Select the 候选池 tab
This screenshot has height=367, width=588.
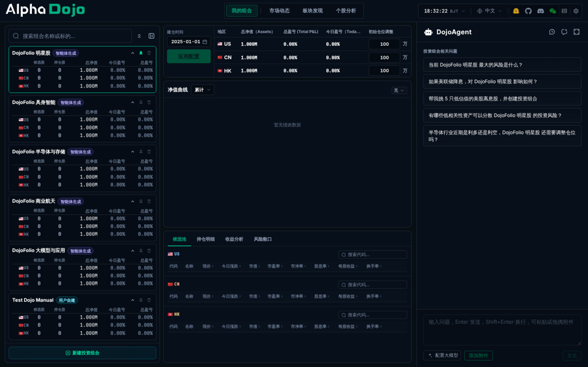[x=179, y=239]
